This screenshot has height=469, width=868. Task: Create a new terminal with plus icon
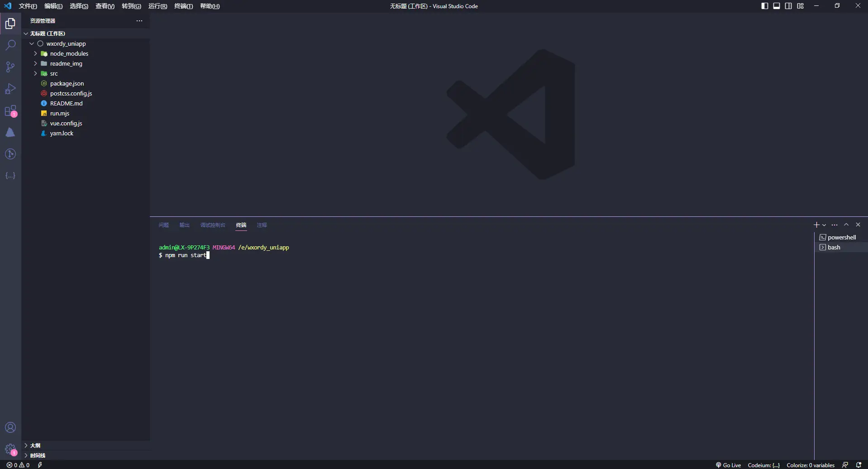pos(816,225)
